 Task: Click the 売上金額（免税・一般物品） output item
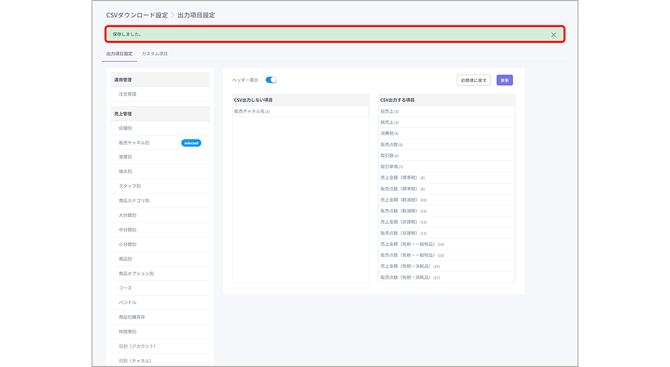click(447, 244)
